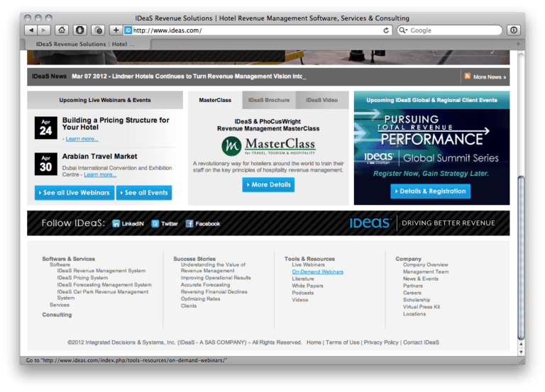This screenshot has height=392, width=545.
Task: Open the Lindner Hotels news headline
Action: pos(189,76)
